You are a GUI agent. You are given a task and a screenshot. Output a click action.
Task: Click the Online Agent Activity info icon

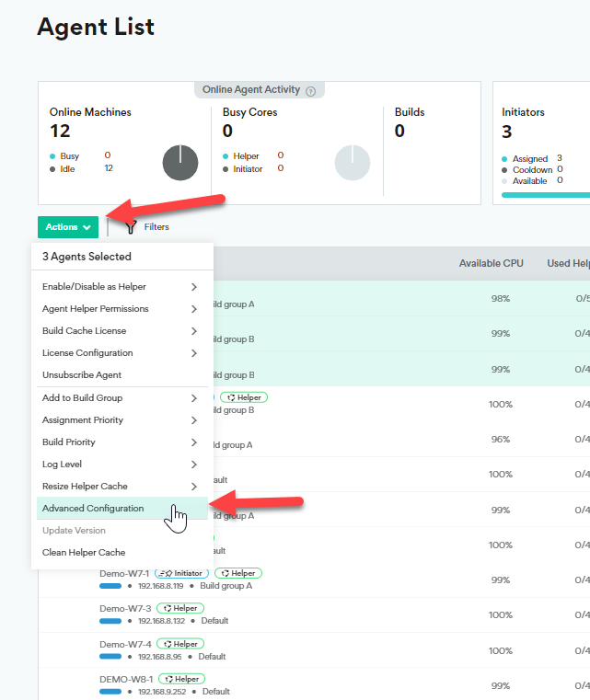click(311, 91)
